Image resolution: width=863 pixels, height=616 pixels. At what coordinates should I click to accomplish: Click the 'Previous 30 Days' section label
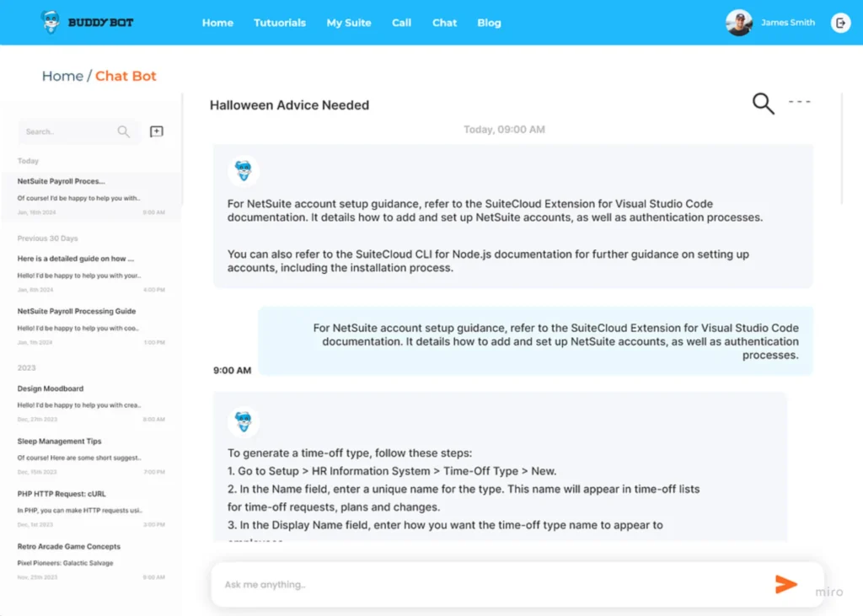pos(47,238)
